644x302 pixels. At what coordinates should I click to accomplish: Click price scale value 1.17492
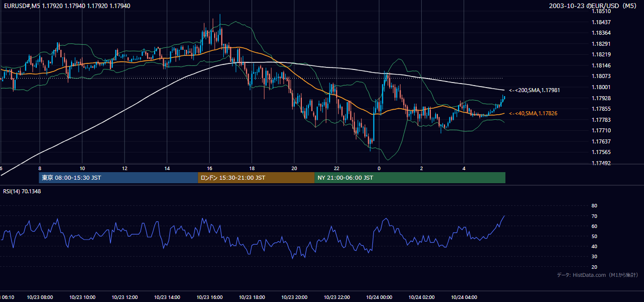pos(602,163)
